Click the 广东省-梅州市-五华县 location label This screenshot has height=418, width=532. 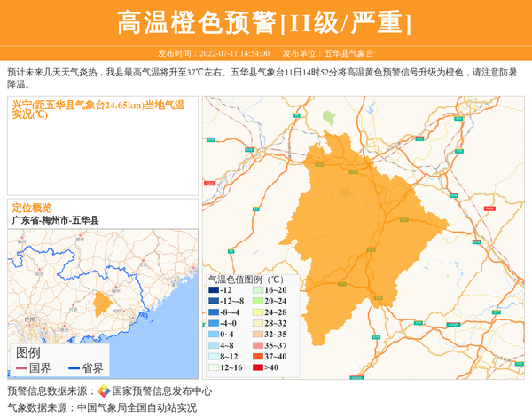coord(56,220)
